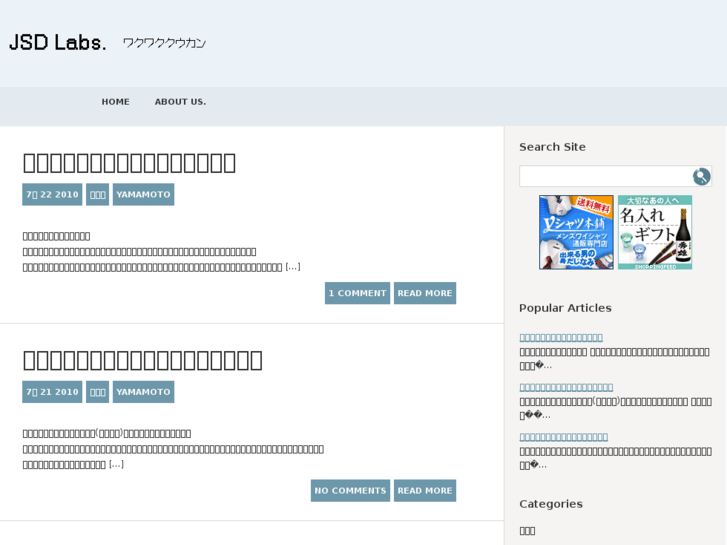This screenshot has width=727, height=545.
Task: Open the 1 COMMENT button
Action: (x=357, y=293)
